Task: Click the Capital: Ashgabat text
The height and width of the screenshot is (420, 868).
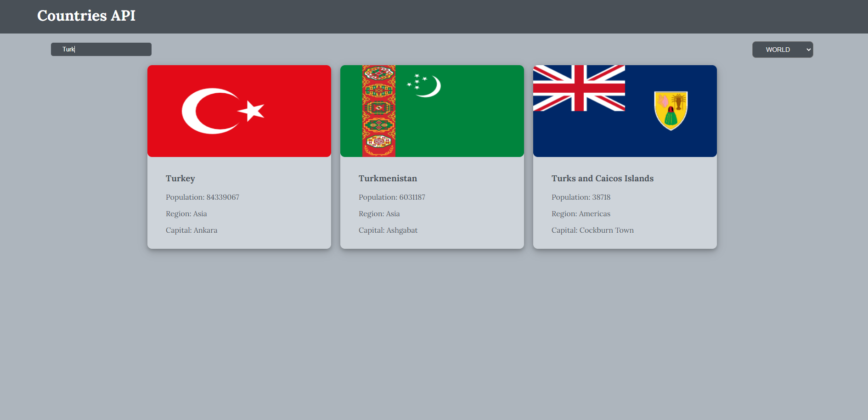Action: tap(388, 230)
